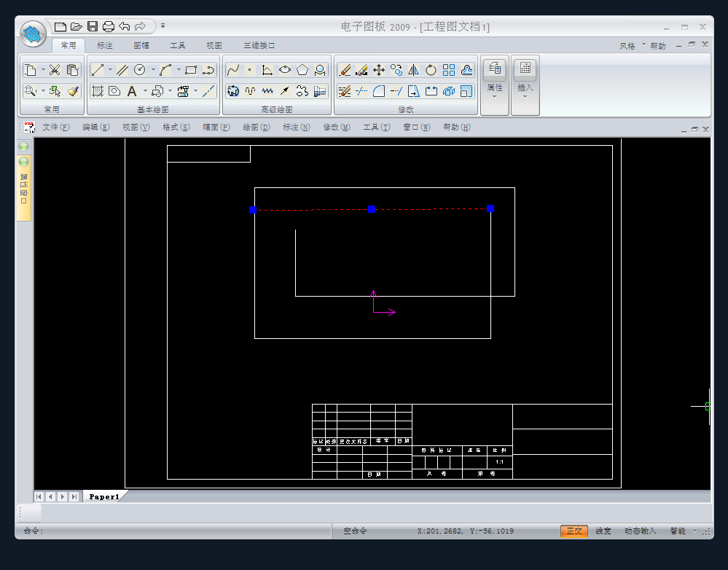728x570 pixels.
Task: Select the Rotate tool
Action: click(431, 70)
